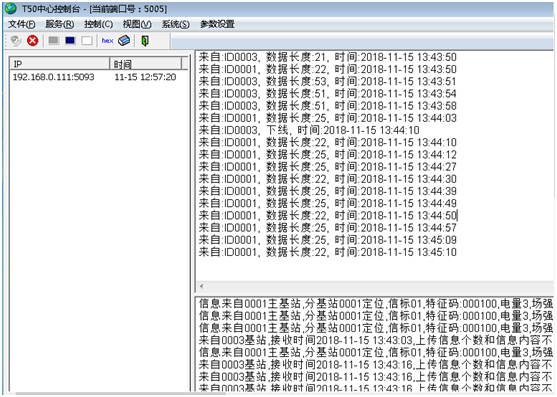The width and height of the screenshot is (557, 397).
Task: Toggle hex display mode
Action: coord(107,41)
